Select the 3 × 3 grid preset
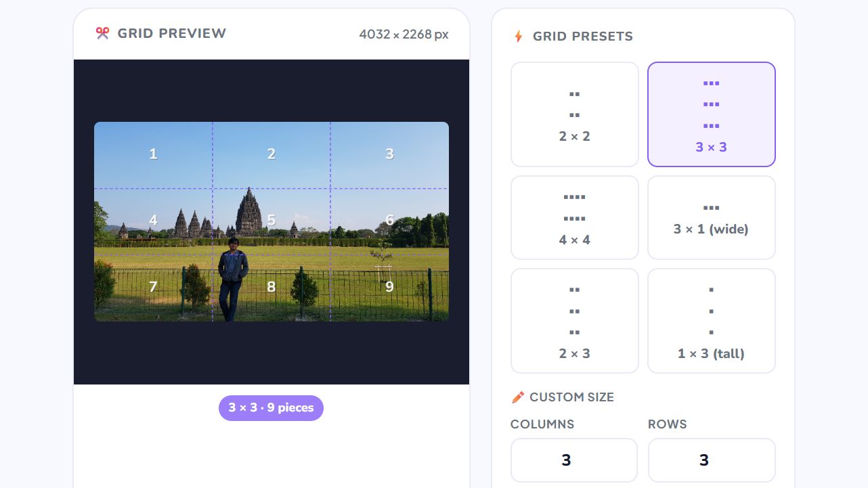The width and height of the screenshot is (868, 488). pos(712,114)
